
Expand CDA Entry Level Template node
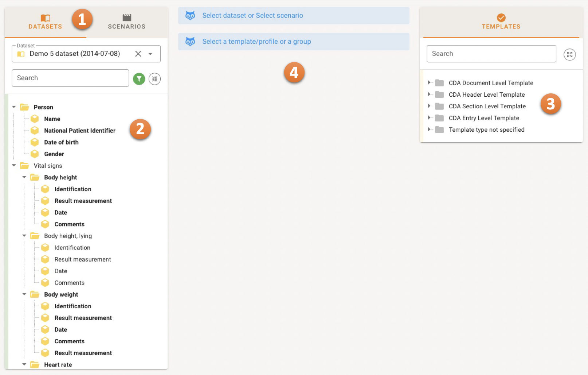point(429,118)
